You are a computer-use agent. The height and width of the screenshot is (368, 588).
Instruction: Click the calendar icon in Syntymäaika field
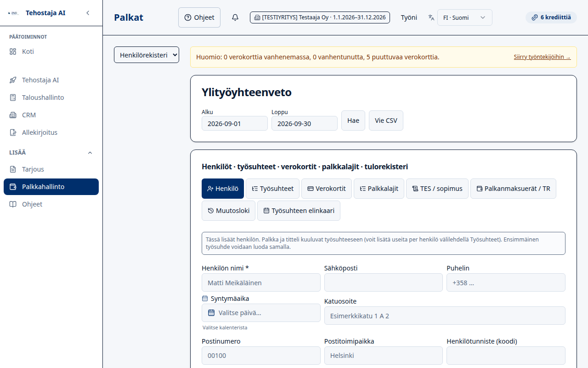(x=211, y=313)
